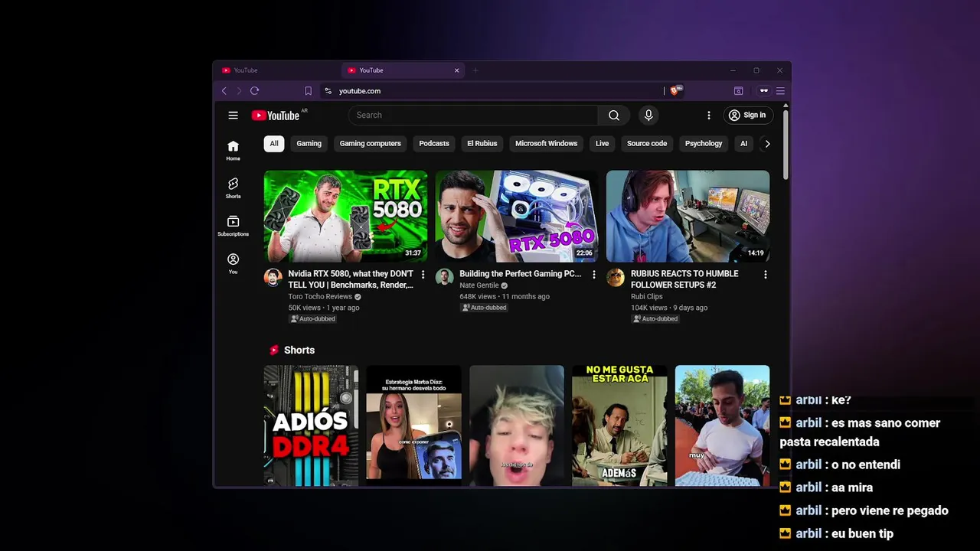Select the Microsoft Windows chip

pos(546,144)
